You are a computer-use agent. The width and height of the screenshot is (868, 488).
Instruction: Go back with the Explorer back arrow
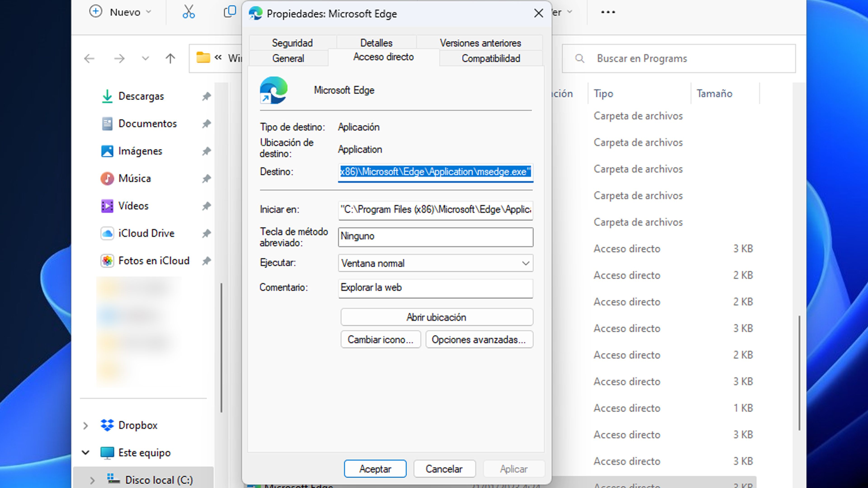(x=89, y=59)
